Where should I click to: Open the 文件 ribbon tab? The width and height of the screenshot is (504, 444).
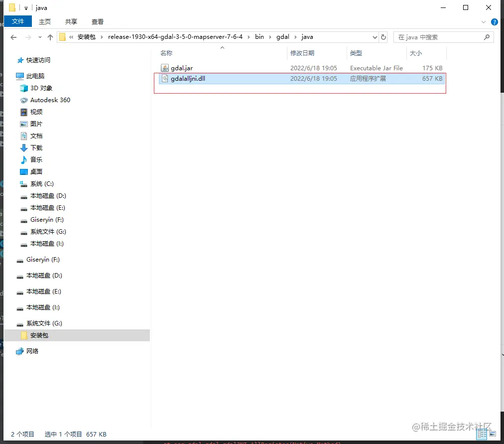(x=18, y=21)
